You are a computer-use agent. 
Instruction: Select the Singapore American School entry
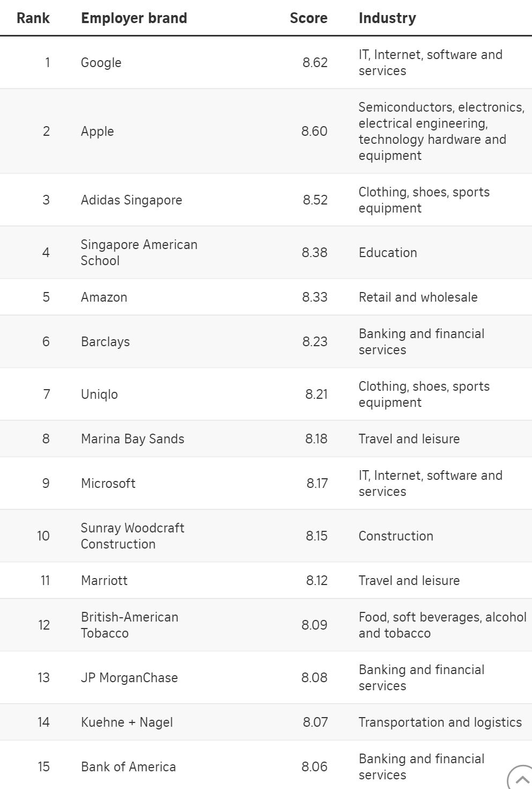[139, 253]
